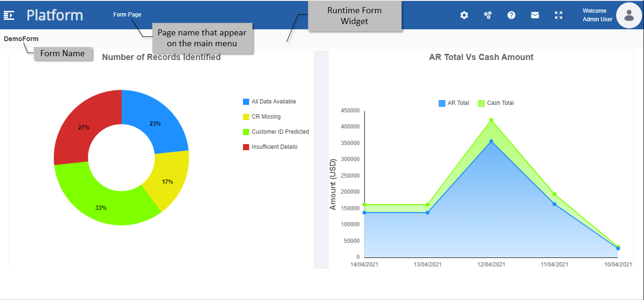
Task: Click the fullscreen expand icon
Action: 559,15
